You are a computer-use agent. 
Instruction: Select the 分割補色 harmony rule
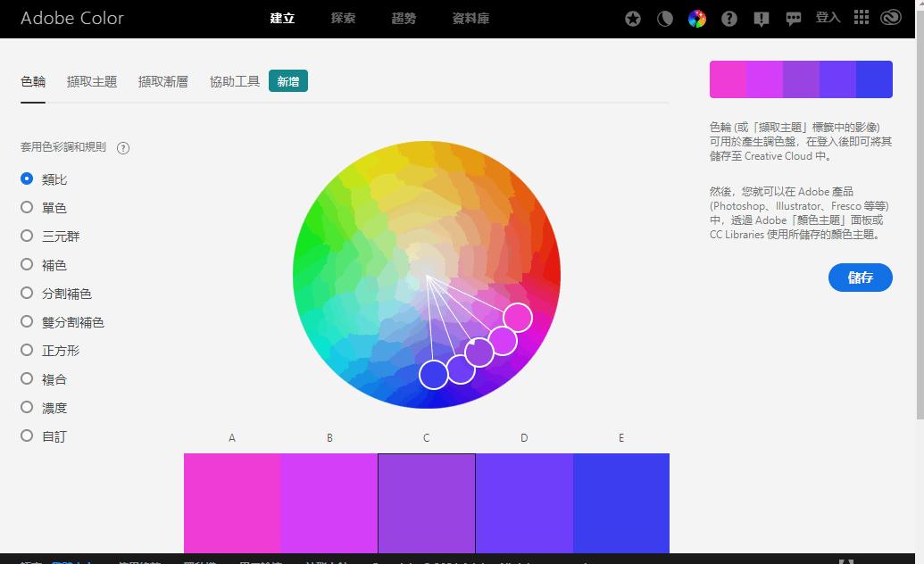[56, 294]
